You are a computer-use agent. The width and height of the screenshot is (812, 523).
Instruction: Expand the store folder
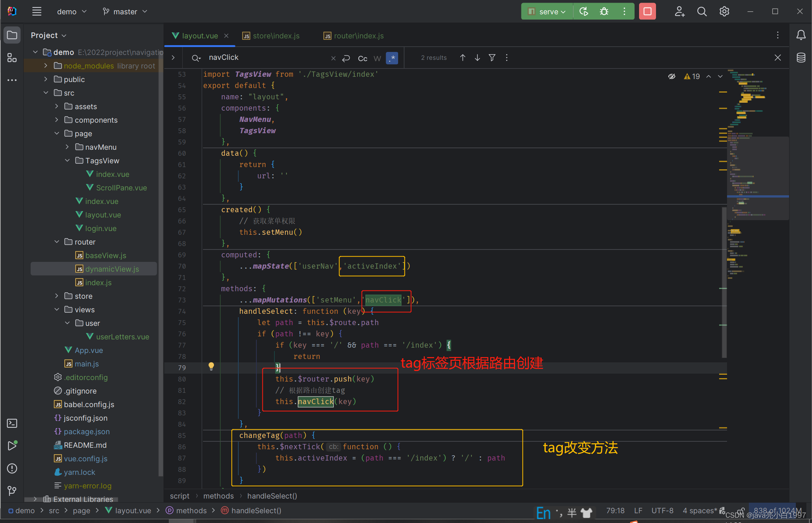tap(57, 296)
